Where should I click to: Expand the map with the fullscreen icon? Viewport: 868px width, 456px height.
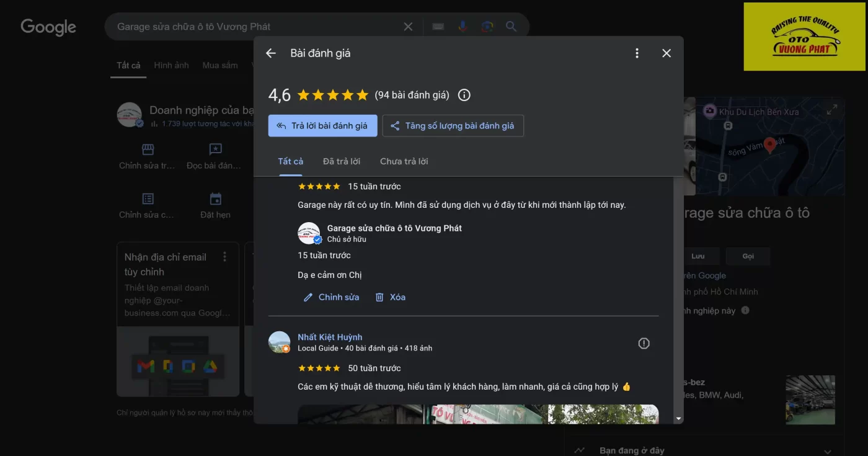pyautogui.click(x=832, y=110)
